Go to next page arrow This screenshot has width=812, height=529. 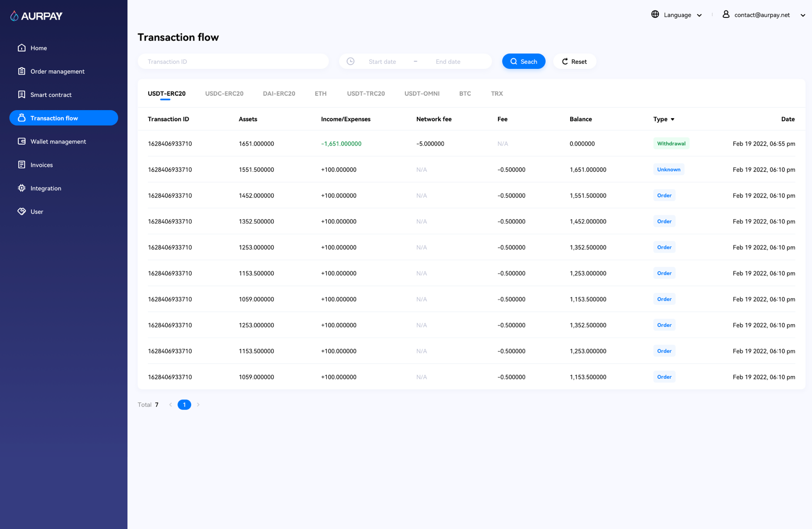coord(198,405)
